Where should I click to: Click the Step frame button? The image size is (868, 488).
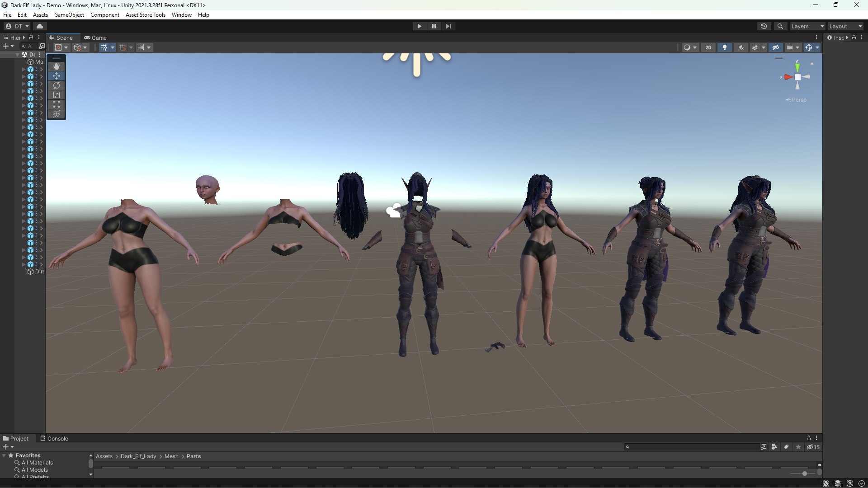point(448,26)
